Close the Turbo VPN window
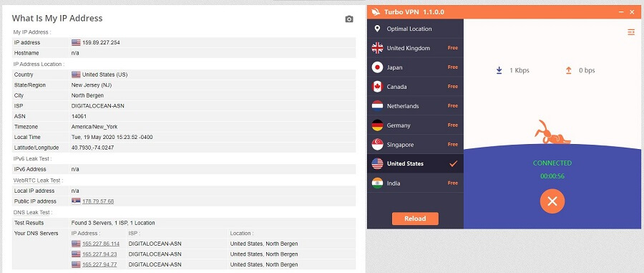 coord(633,12)
